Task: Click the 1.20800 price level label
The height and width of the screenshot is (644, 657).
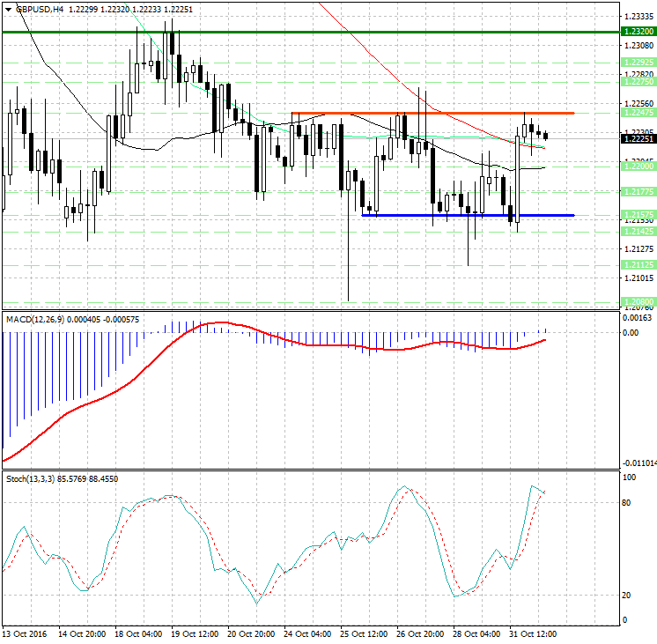Action: click(x=637, y=301)
